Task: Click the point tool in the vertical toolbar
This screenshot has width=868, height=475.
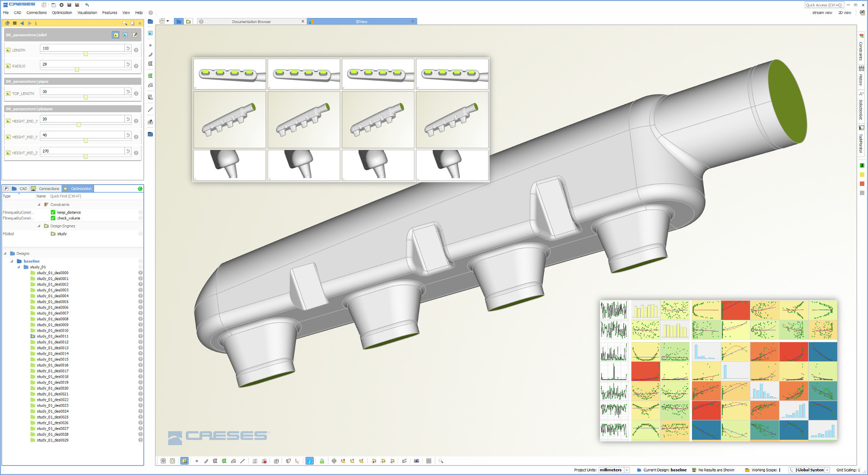Action: coord(151,45)
